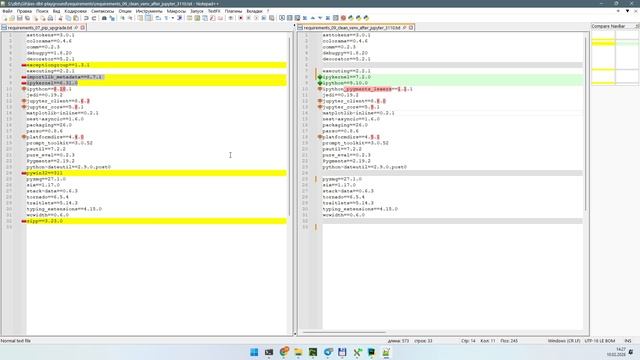Click the New file toolbar icon

click(5, 18)
